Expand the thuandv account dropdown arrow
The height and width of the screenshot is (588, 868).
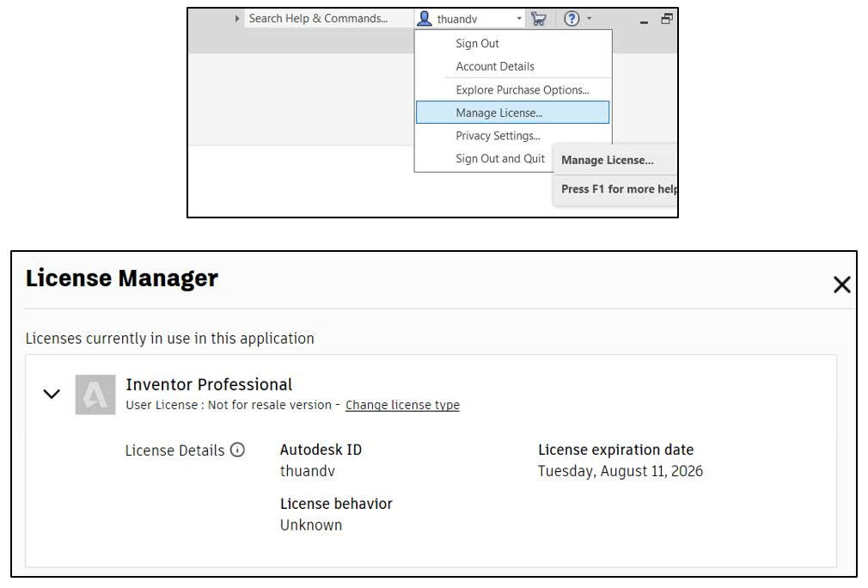[519, 19]
